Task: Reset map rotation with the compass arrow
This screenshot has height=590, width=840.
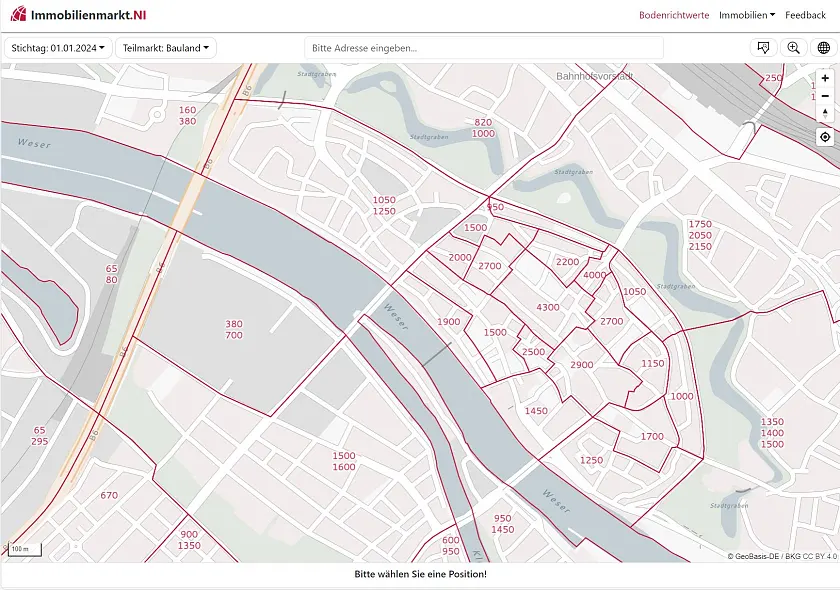Action: pos(825,114)
